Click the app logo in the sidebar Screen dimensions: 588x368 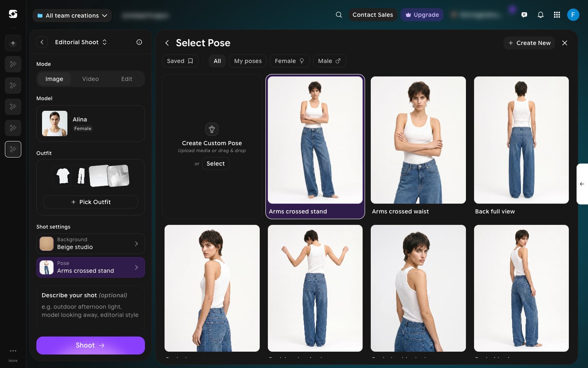pos(13,14)
